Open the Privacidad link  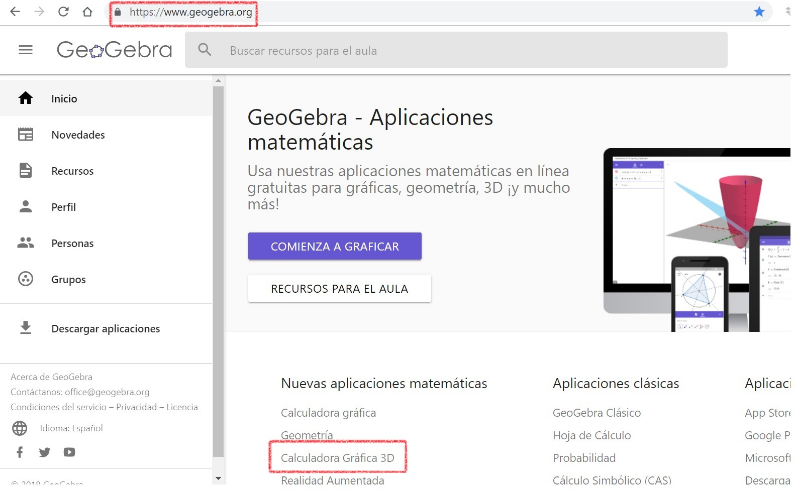(x=136, y=407)
